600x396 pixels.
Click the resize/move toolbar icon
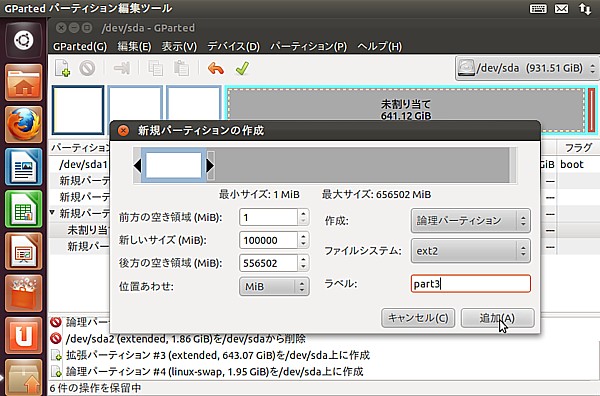[122, 68]
